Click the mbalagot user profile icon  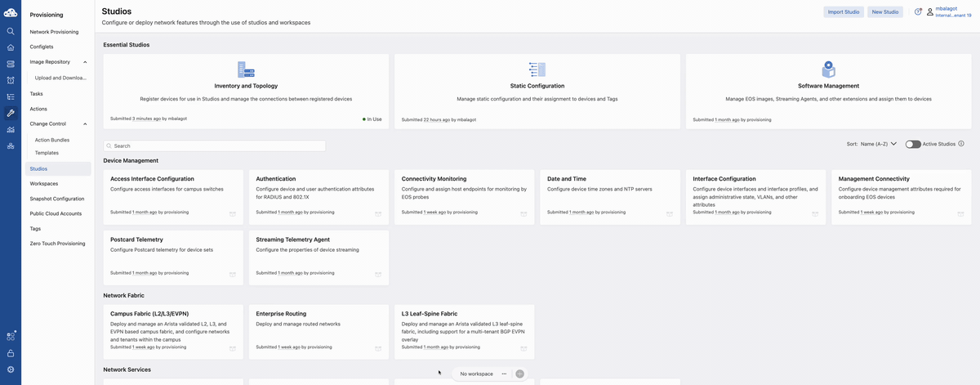point(929,12)
